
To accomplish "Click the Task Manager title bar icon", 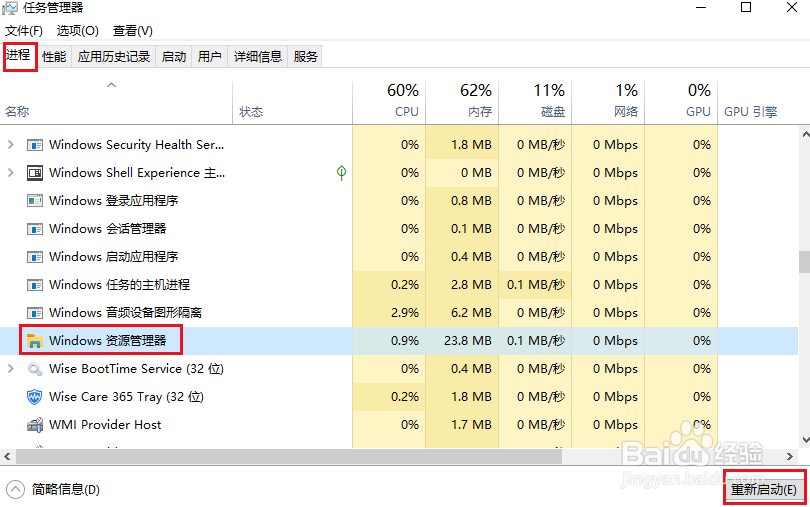I will (x=10, y=8).
